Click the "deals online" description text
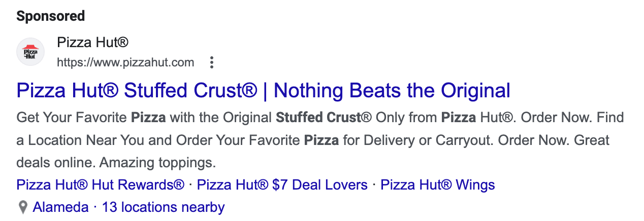 [55, 163]
